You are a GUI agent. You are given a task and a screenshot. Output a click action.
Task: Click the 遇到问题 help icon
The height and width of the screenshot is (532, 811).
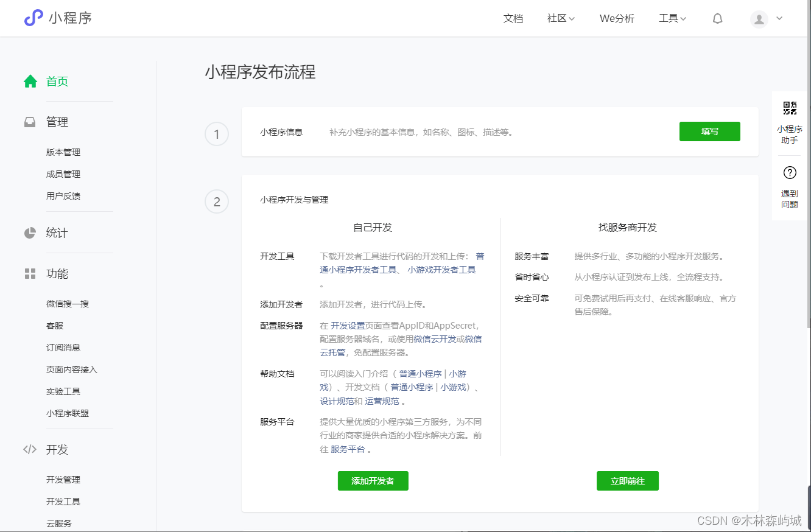789,172
